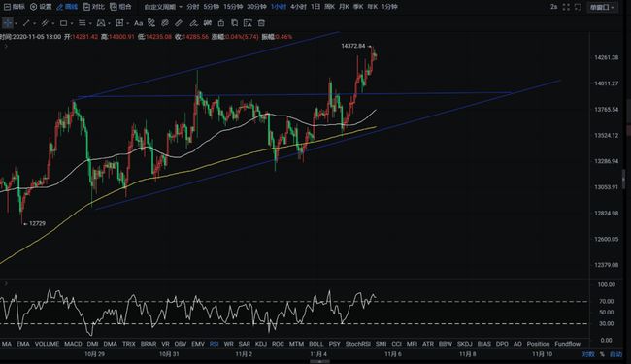This screenshot has height=364, width=631.
Task: Click the 2s refresh interval
Action: (553, 7)
